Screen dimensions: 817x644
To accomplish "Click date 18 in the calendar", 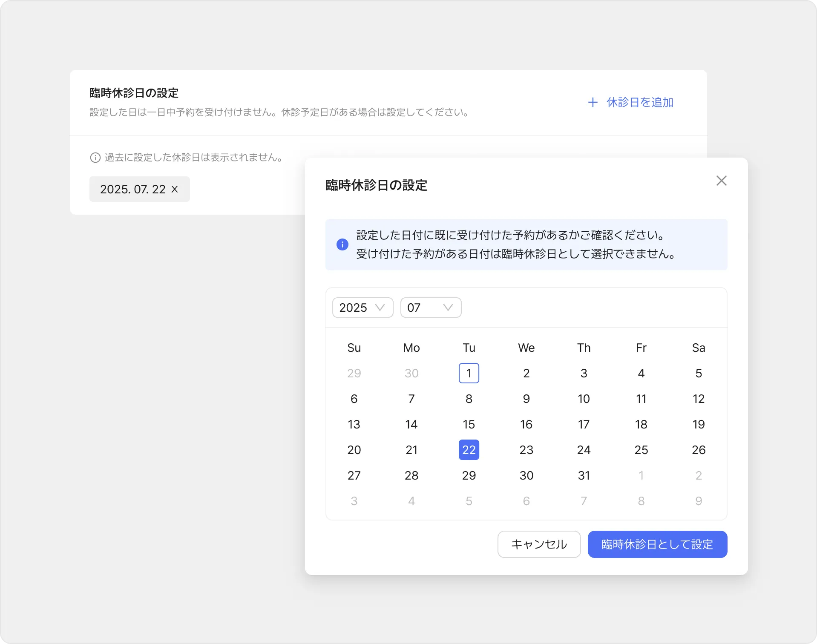I will [641, 424].
